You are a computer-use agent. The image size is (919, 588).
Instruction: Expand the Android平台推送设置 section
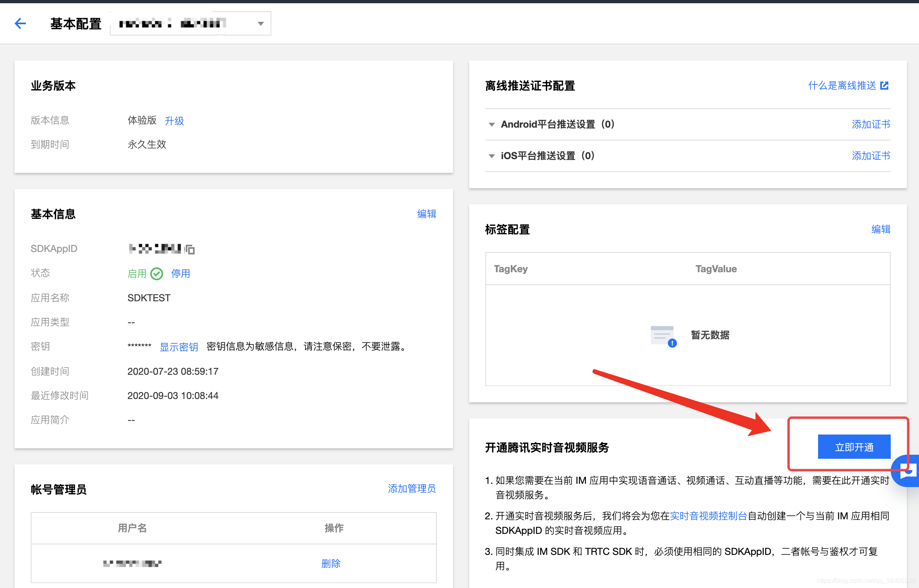tap(491, 124)
